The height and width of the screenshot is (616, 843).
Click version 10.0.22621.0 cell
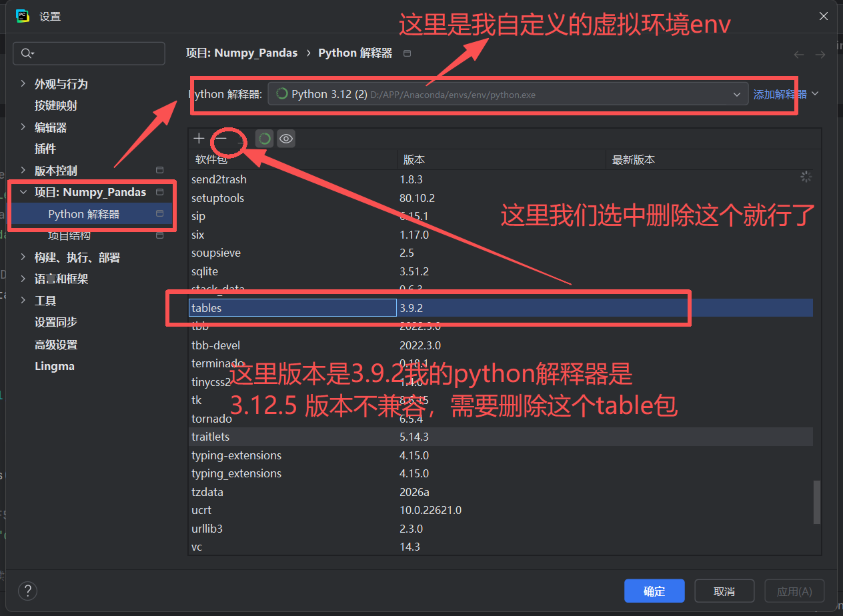[431, 510]
